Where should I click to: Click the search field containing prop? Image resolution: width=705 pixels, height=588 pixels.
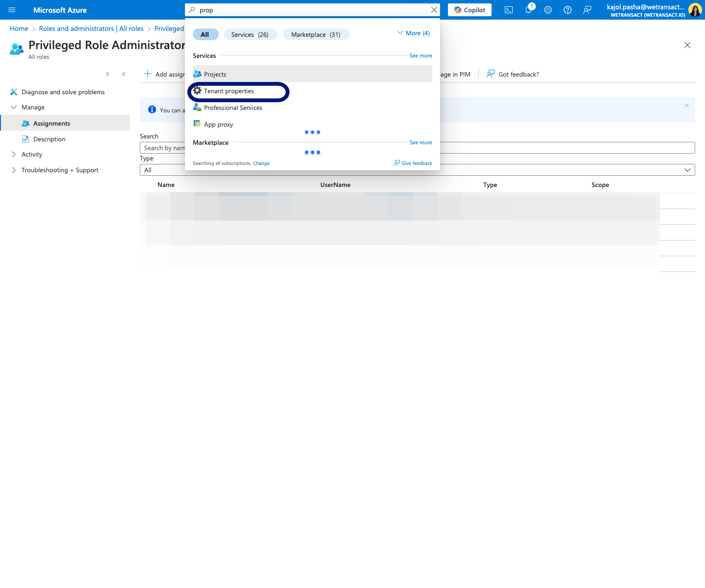coord(313,10)
